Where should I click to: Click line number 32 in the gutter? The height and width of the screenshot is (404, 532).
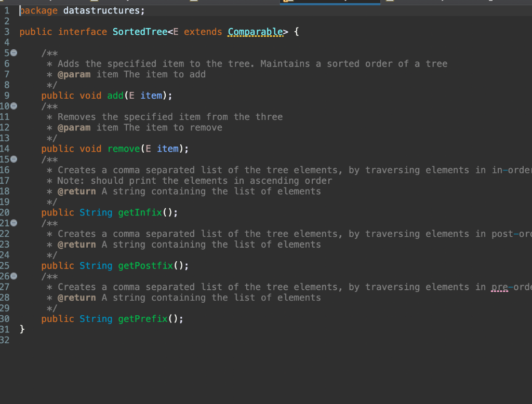5,340
